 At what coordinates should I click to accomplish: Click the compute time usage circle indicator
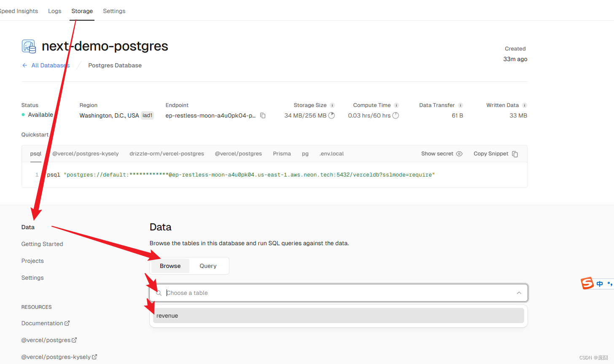pyautogui.click(x=396, y=115)
